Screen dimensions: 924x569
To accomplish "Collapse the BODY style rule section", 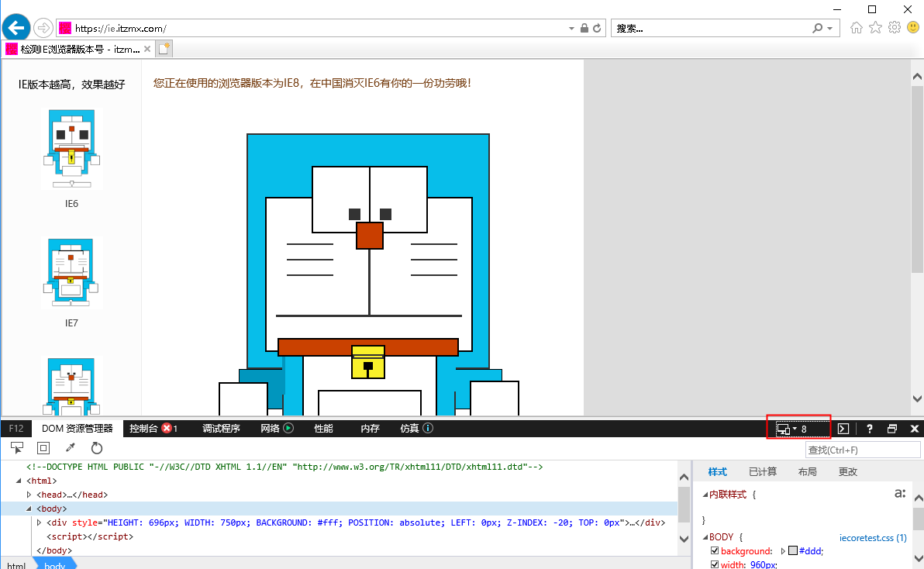I will (x=705, y=537).
